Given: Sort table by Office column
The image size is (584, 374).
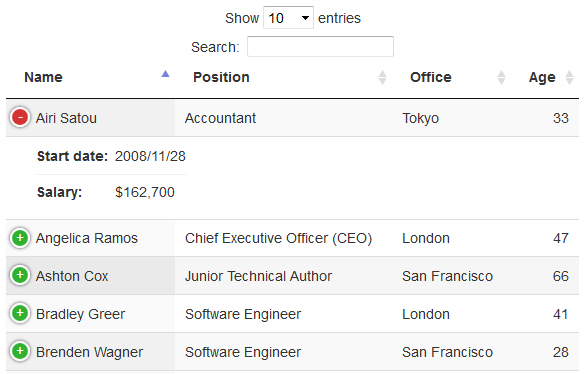Looking at the screenshot, I should click(x=431, y=77).
